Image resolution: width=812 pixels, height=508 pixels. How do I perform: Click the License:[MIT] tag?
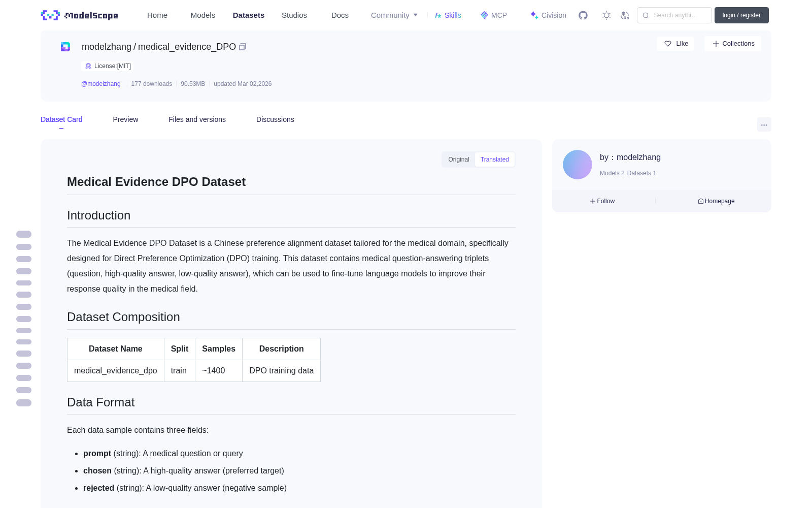[x=108, y=66]
